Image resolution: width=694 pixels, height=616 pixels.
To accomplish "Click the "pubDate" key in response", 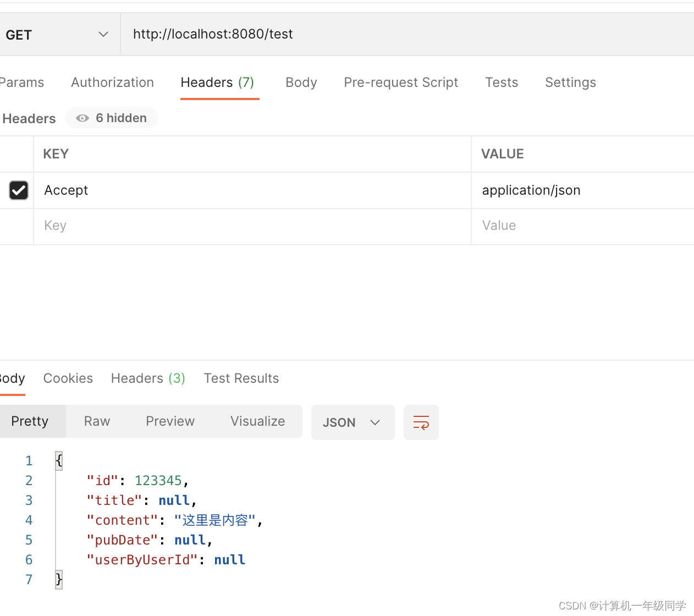I will click(x=123, y=540).
